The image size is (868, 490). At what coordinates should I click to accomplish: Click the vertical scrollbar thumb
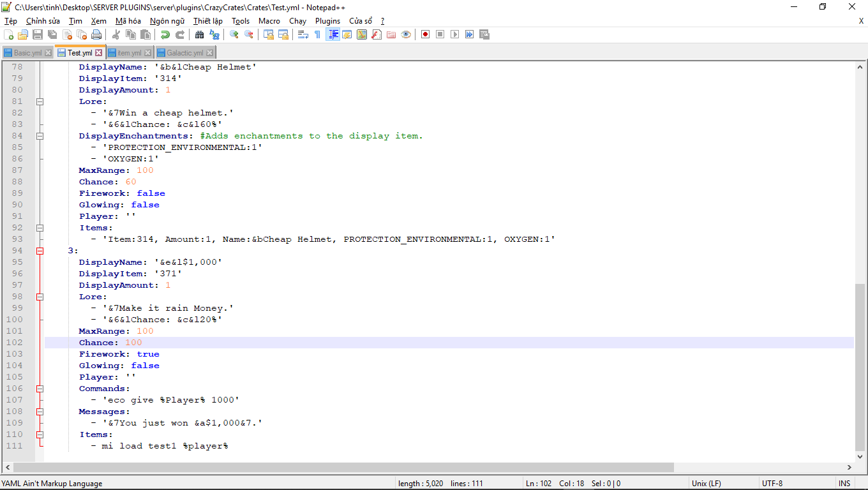point(860,367)
